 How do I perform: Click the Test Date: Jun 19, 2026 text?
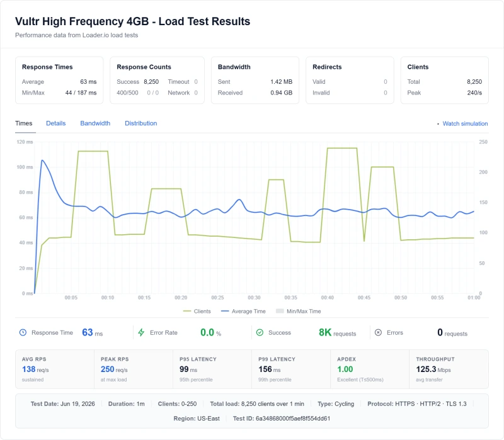pos(62,404)
